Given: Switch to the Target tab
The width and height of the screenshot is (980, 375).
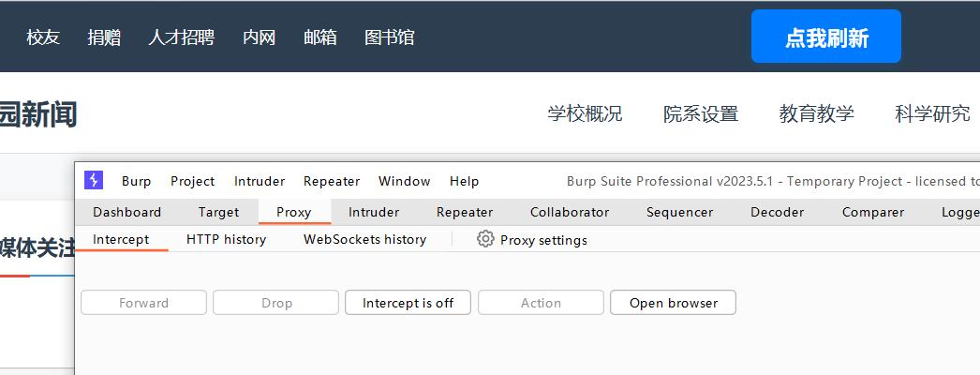Looking at the screenshot, I should coord(218,213).
